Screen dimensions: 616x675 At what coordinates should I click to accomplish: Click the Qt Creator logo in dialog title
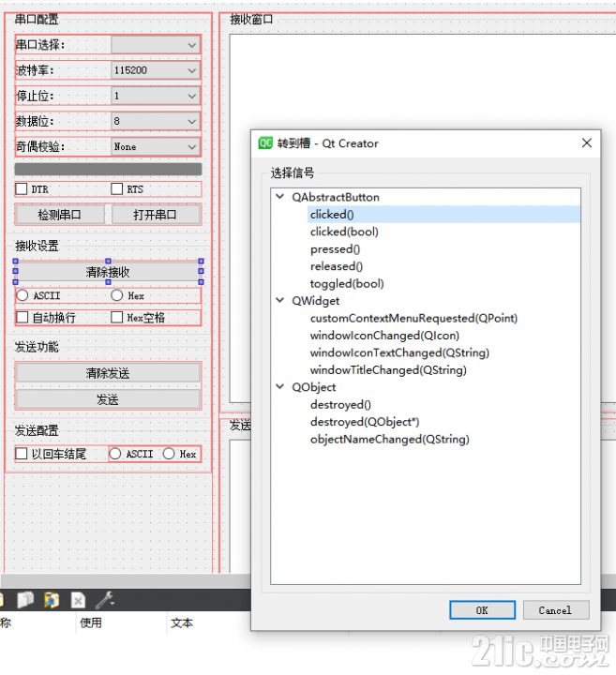pos(265,142)
